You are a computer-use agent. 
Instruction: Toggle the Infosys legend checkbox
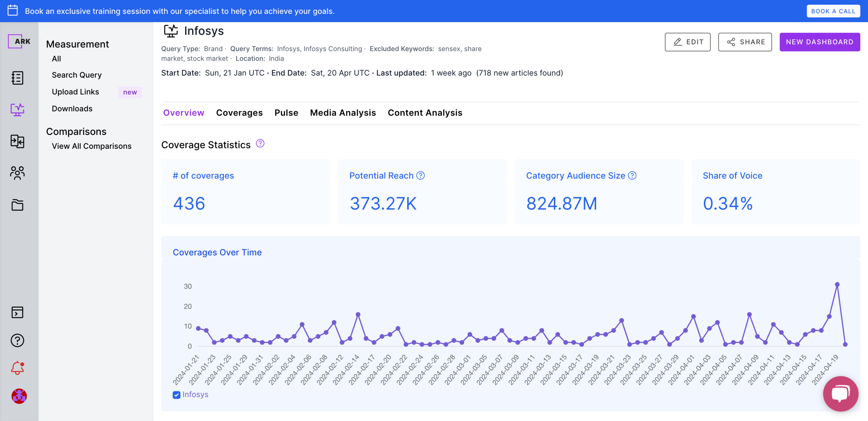(176, 395)
